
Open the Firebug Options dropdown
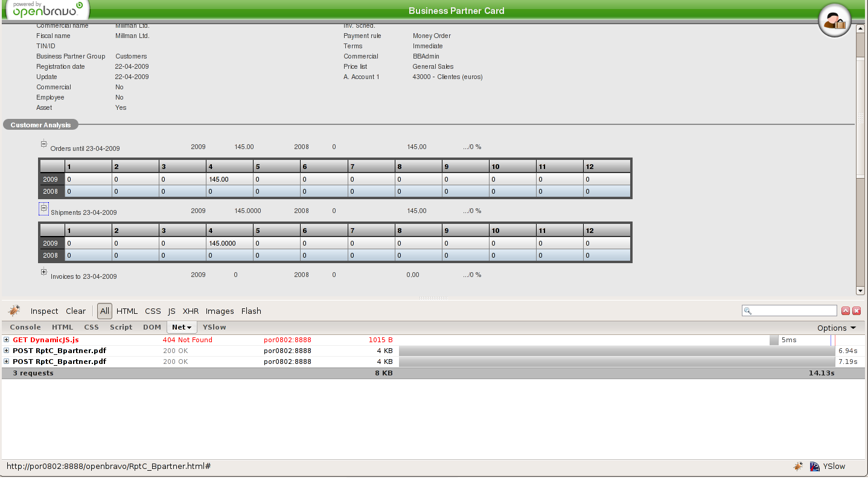pos(836,328)
